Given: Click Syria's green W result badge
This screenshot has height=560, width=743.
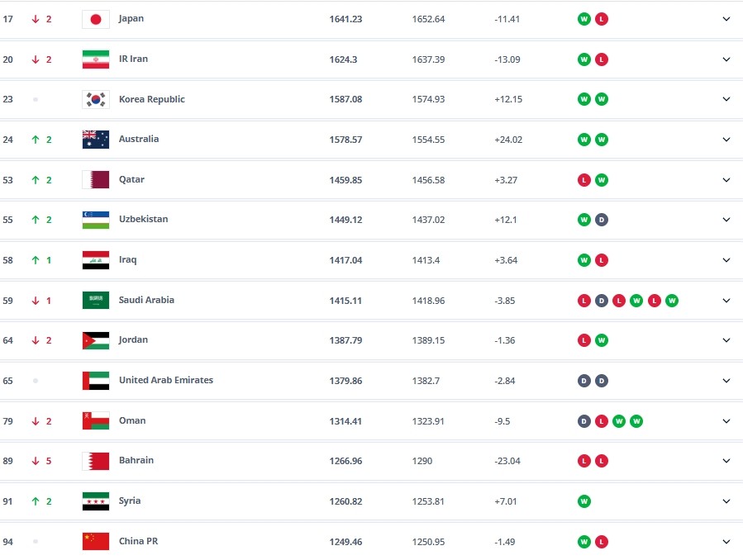Looking at the screenshot, I should click(584, 501).
